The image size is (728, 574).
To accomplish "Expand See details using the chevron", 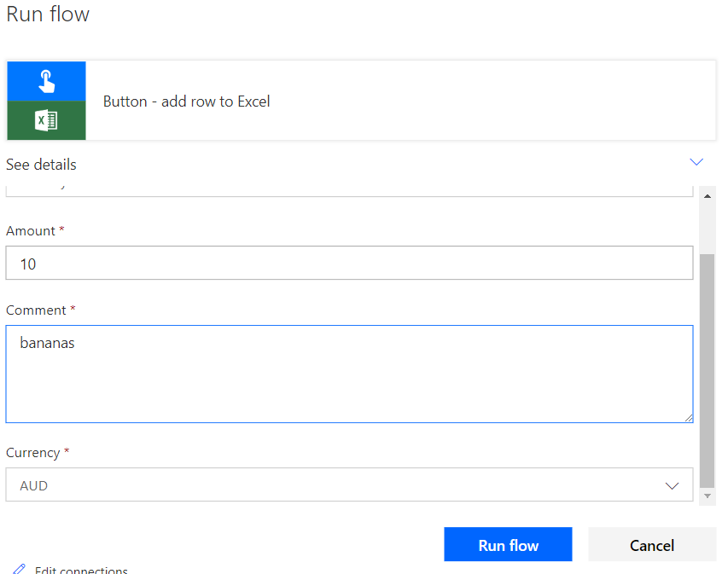I will point(696,162).
